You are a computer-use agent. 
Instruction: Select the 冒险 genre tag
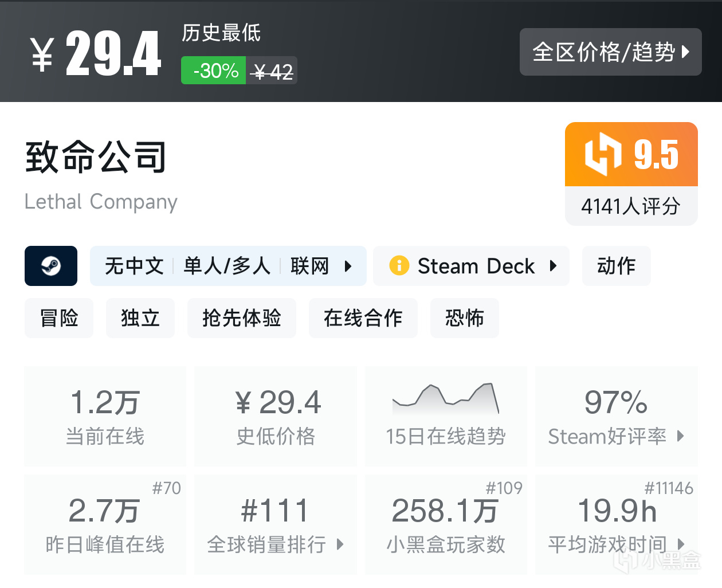pyautogui.click(x=59, y=318)
